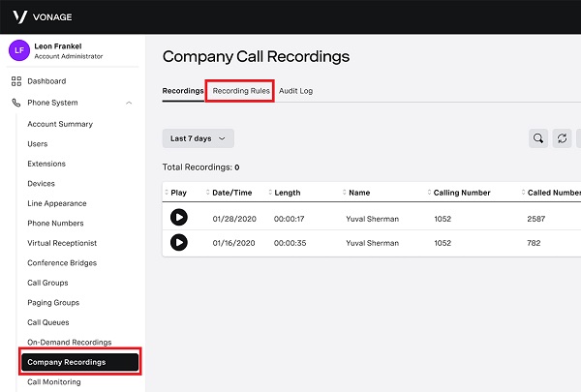The width and height of the screenshot is (581, 392).
Task: Click the Dashboard grid icon
Action: (15, 81)
